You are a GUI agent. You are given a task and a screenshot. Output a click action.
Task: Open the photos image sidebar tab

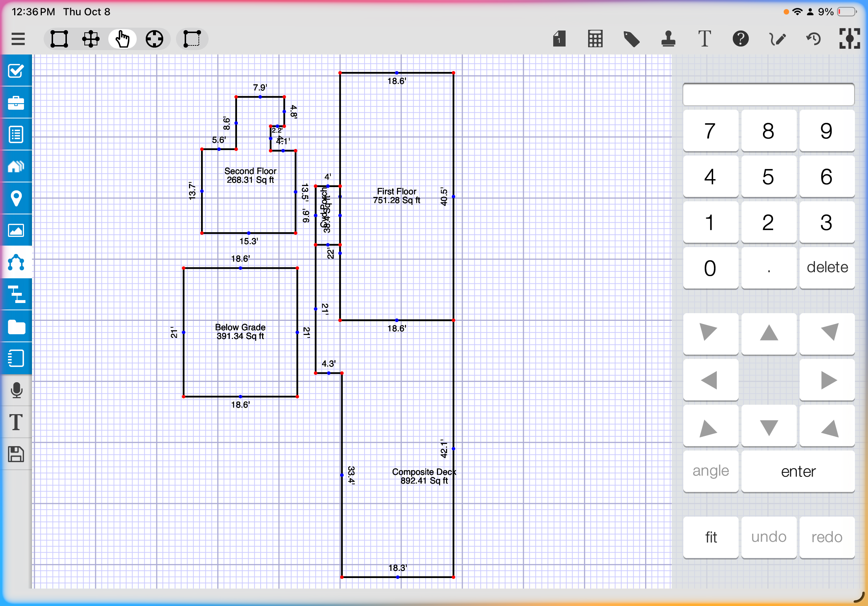point(16,230)
